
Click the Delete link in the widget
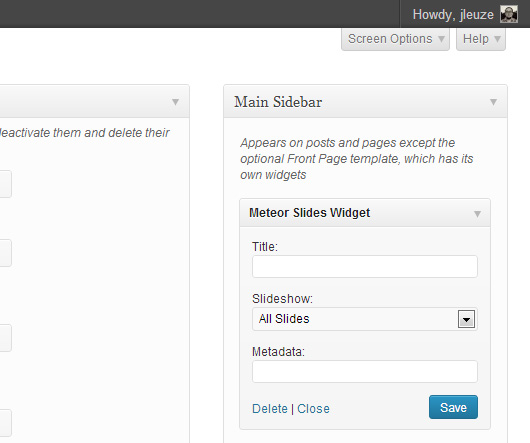[x=270, y=409]
